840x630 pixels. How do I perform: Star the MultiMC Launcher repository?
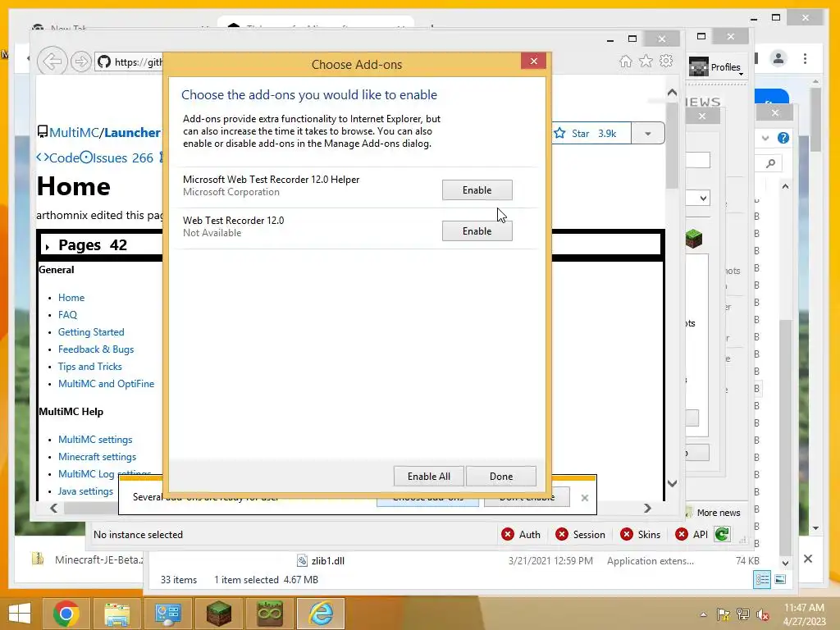(x=591, y=134)
